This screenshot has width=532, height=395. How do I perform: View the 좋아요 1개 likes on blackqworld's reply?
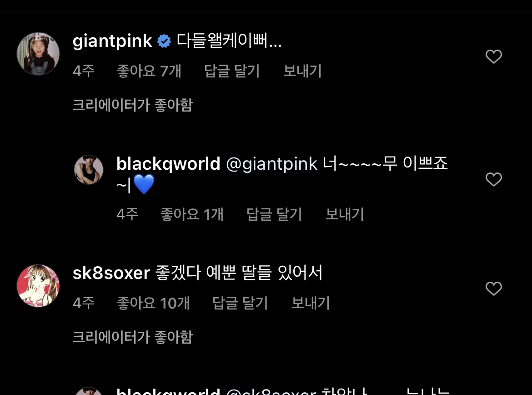coord(192,214)
